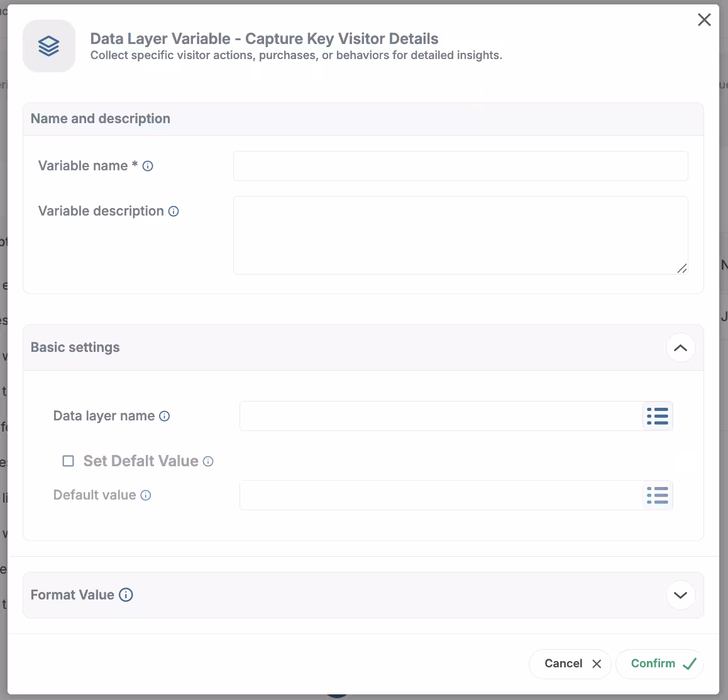Click the info icon beside Data layer name
The image size is (728, 700).
point(164,416)
